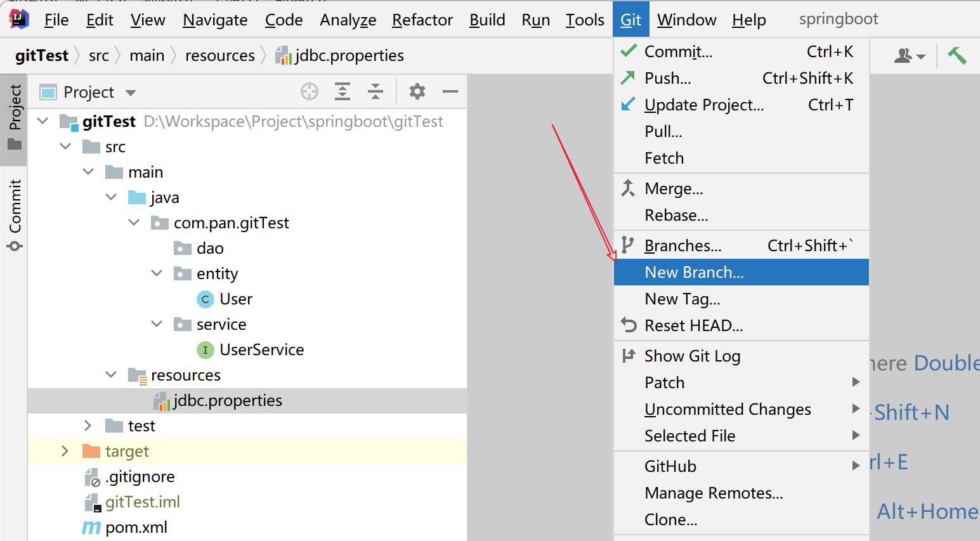
Task: Expand the test folder
Action: pyautogui.click(x=88, y=426)
